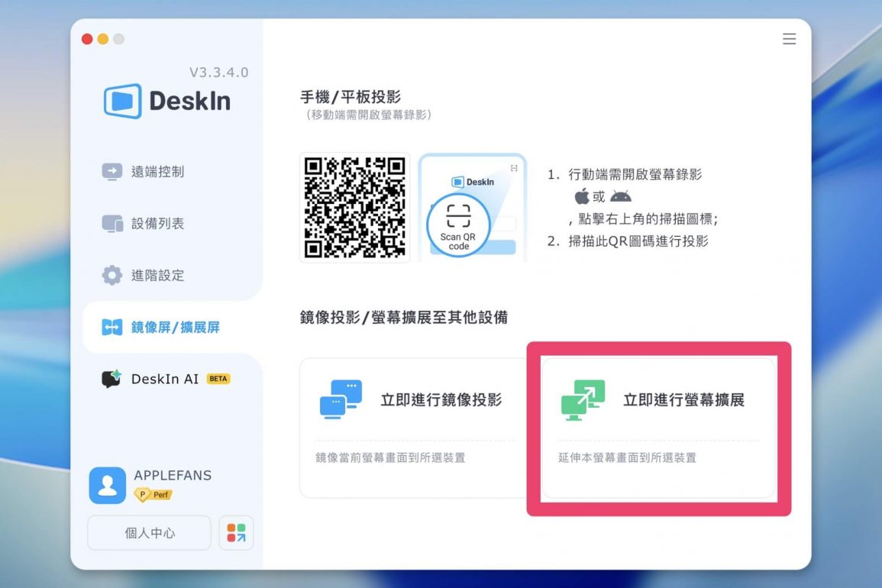Viewport: 882px width, 588px height.
Task: Click the 進階設定 gear icon
Action: pos(112,276)
